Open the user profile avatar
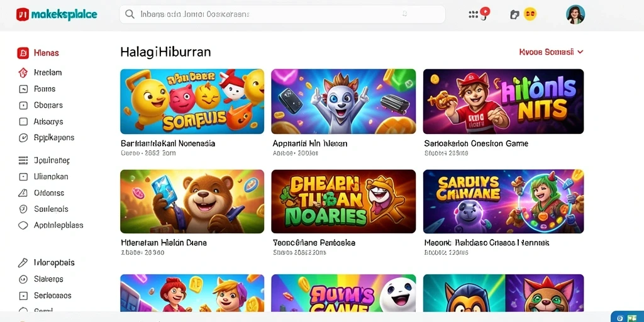The image size is (644, 322). coord(575,14)
